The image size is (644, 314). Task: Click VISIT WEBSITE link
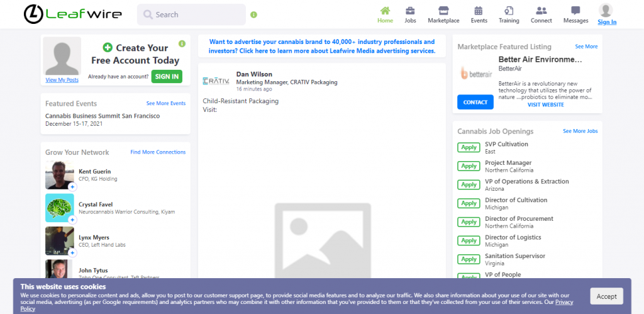(545, 105)
